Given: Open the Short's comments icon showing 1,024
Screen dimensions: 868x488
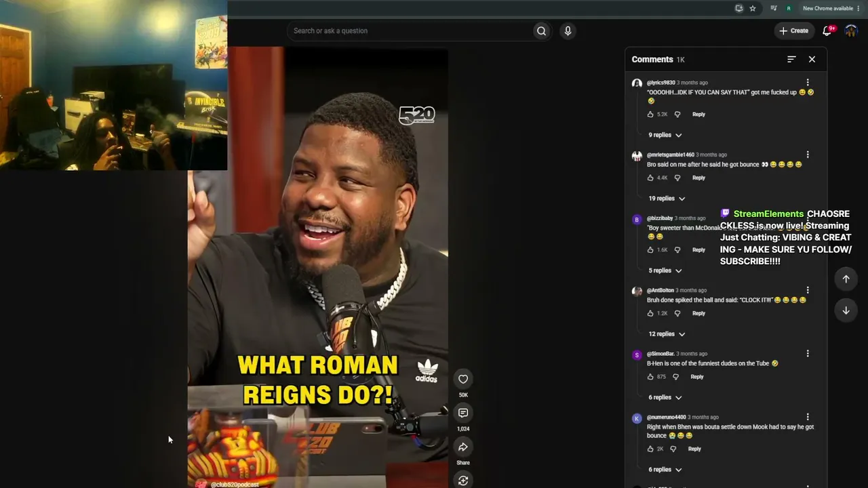Looking at the screenshot, I should pyautogui.click(x=463, y=413).
